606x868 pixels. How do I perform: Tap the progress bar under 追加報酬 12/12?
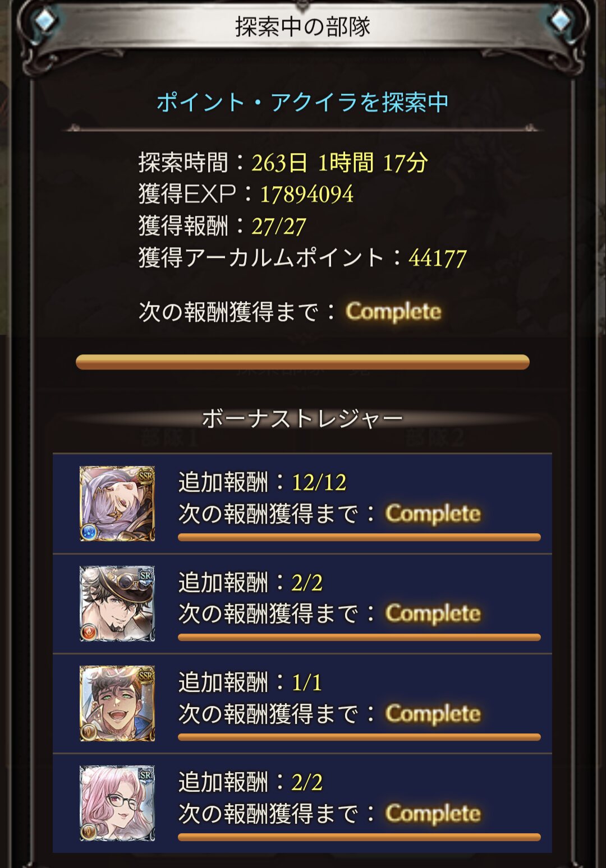click(359, 537)
